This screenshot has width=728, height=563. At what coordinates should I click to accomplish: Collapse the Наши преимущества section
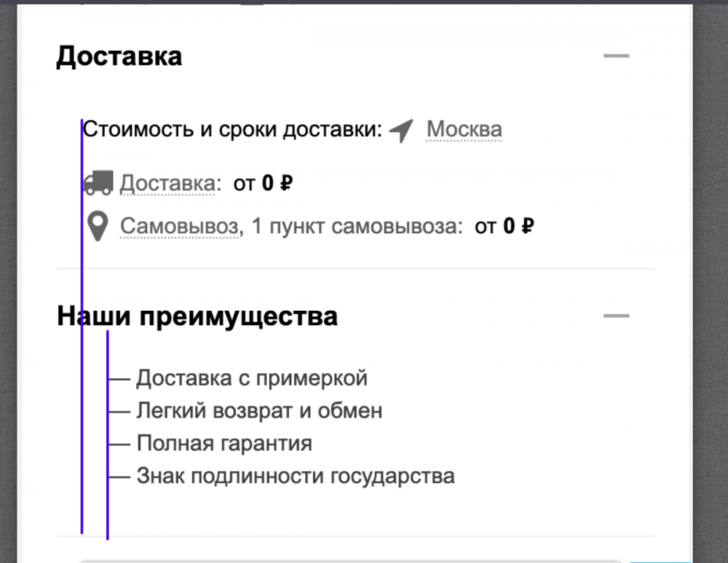point(617,315)
